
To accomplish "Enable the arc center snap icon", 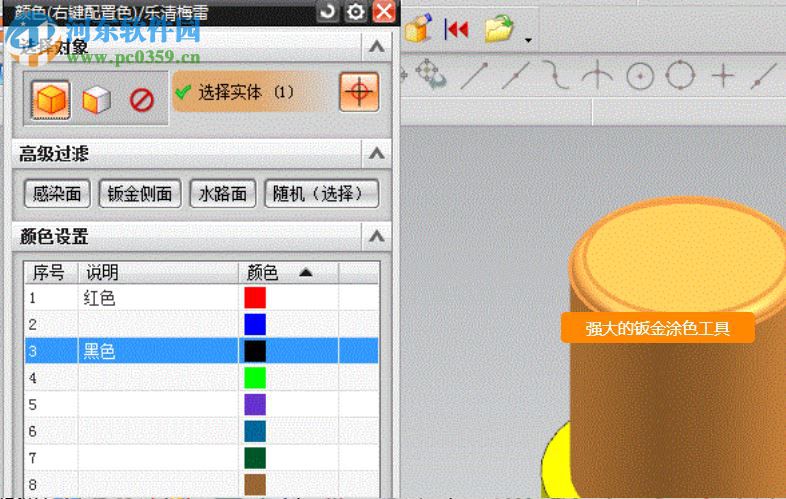I will pos(640,77).
